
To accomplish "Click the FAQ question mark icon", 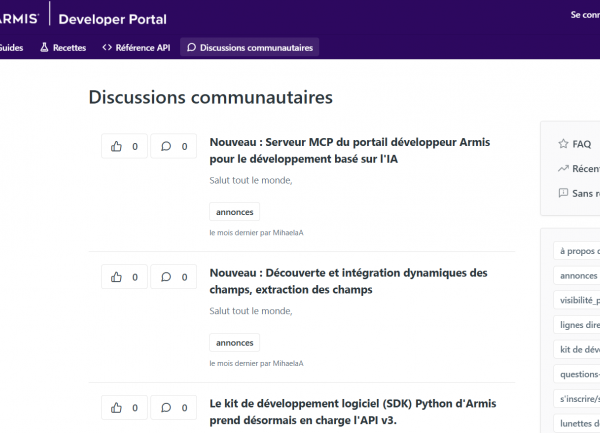I will point(563,144).
